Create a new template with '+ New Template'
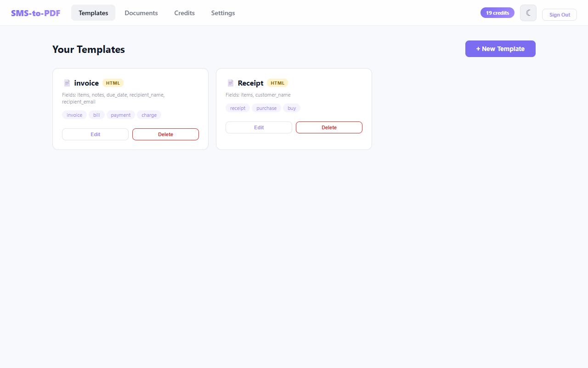588x368 pixels. click(x=500, y=48)
